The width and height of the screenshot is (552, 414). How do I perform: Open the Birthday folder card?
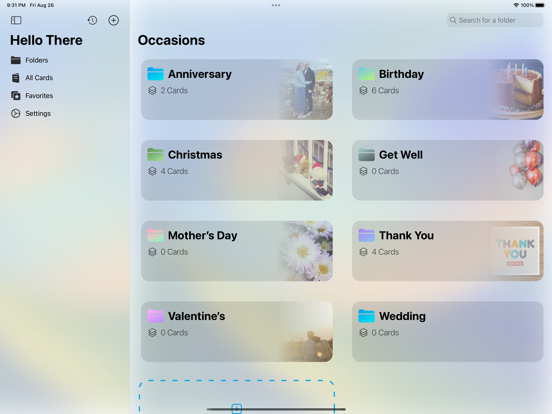tap(447, 89)
